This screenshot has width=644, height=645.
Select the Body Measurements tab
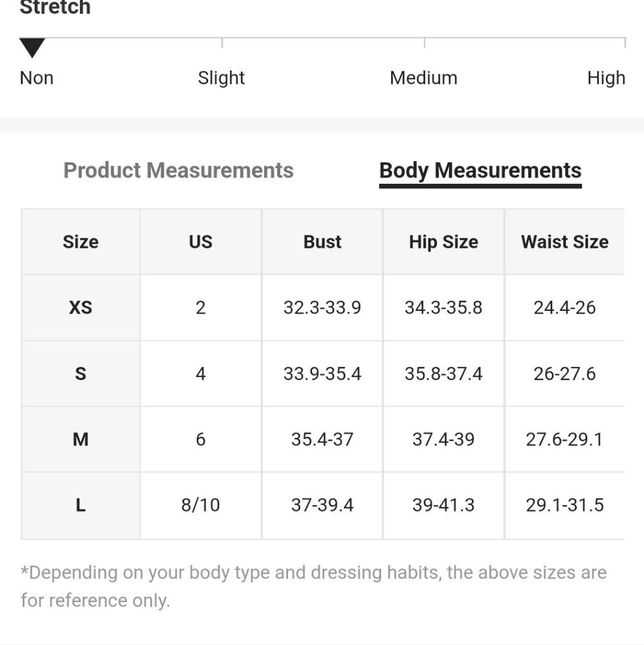[x=480, y=170]
